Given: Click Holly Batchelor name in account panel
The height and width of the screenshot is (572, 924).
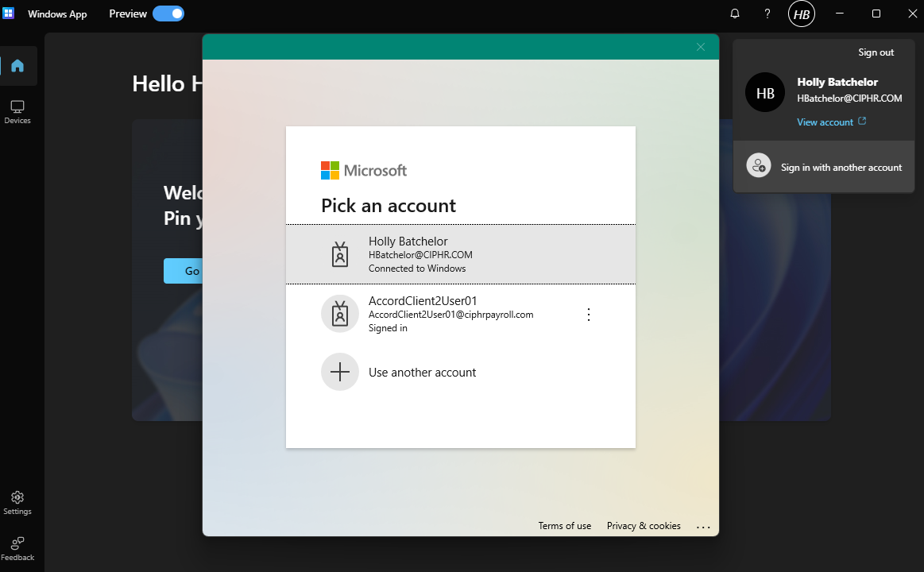Looking at the screenshot, I should (837, 82).
